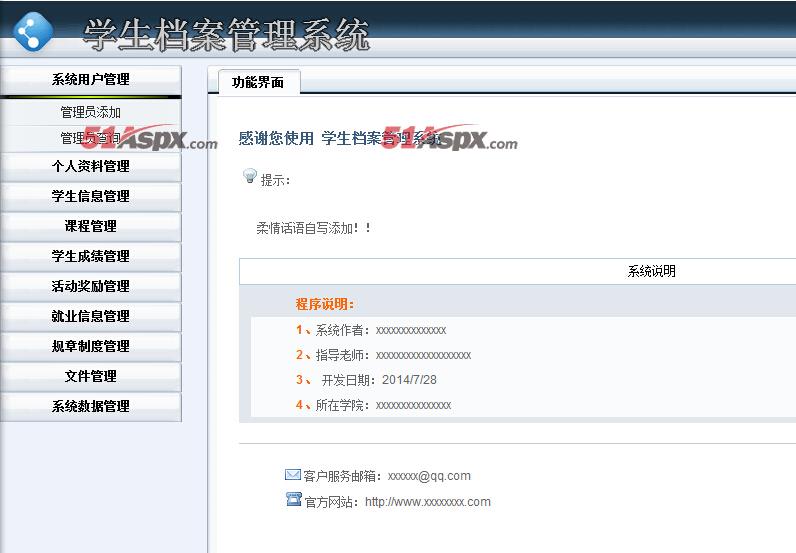Expand the 系统数据管理 section
Screen dimensions: 796x553
[91, 406]
